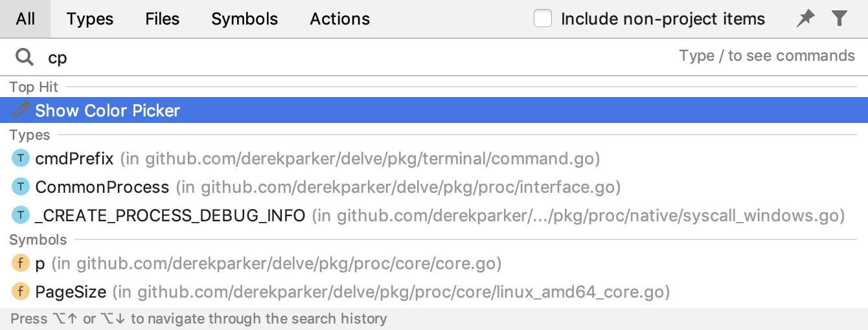This screenshot has height=330, width=868.
Task: Click the color picker eyedropper icon
Action: (x=21, y=111)
